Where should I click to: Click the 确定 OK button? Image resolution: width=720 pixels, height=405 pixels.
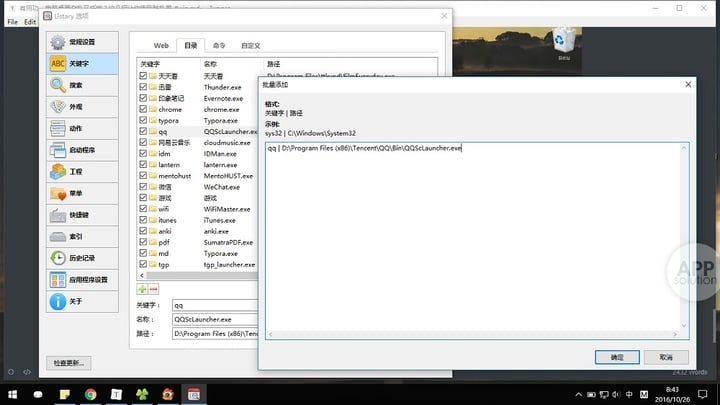point(617,357)
